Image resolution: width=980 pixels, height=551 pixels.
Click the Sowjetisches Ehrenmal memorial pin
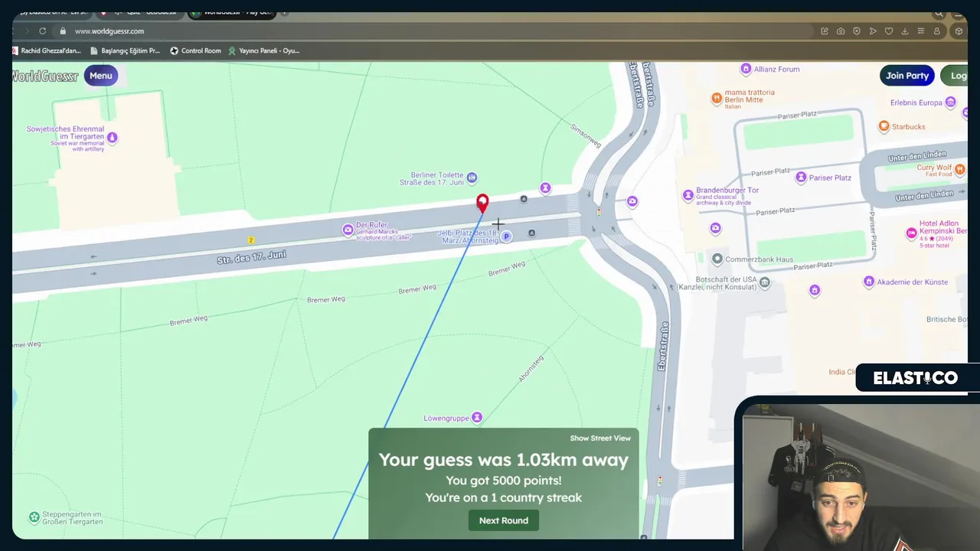click(113, 138)
